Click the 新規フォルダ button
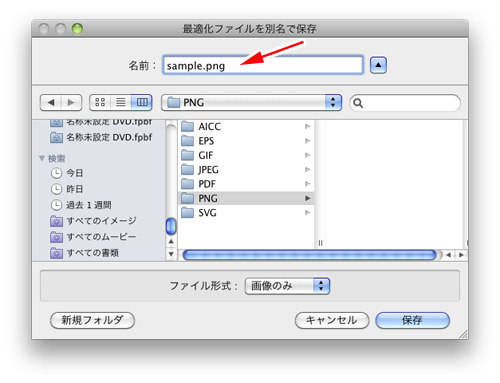Viewport: 500px width, 383px height. (92, 320)
